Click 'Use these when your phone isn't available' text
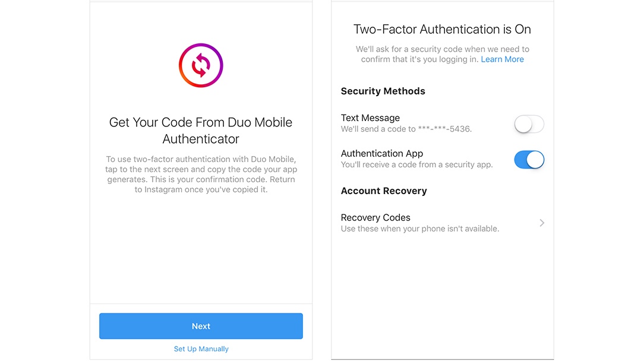Screen dimensions: 644x362 pyautogui.click(x=420, y=228)
